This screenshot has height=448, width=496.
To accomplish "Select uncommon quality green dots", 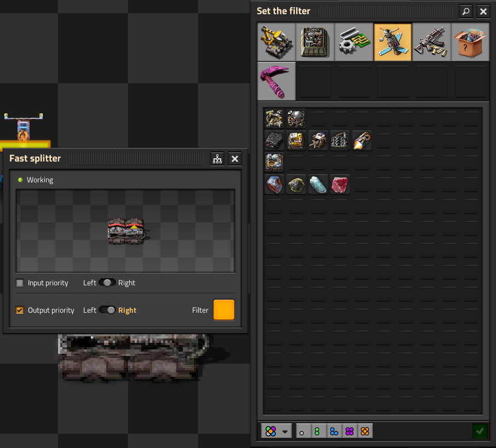I will pos(318,431).
